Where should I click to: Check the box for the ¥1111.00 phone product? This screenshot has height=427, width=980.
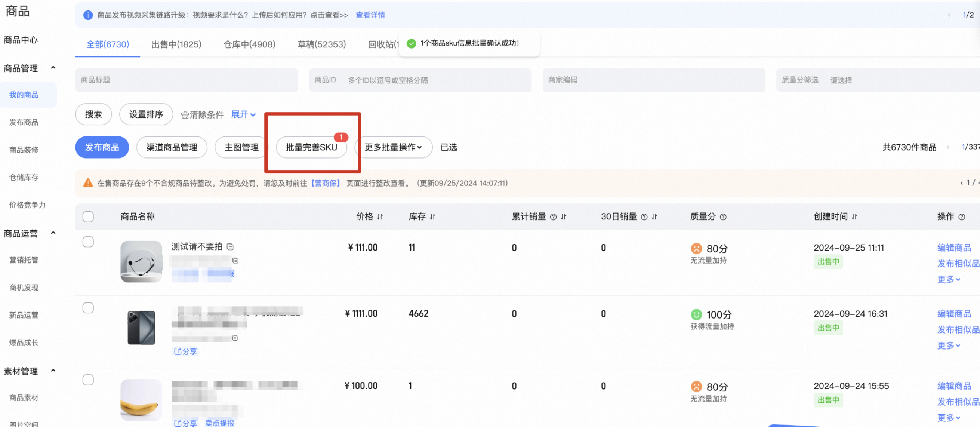[x=88, y=307]
